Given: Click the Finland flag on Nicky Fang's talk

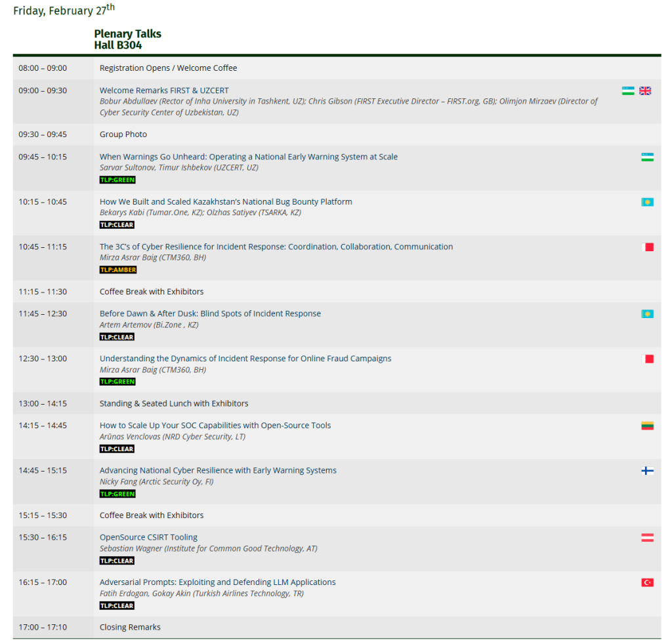Looking at the screenshot, I should click(x=647, y=471).
